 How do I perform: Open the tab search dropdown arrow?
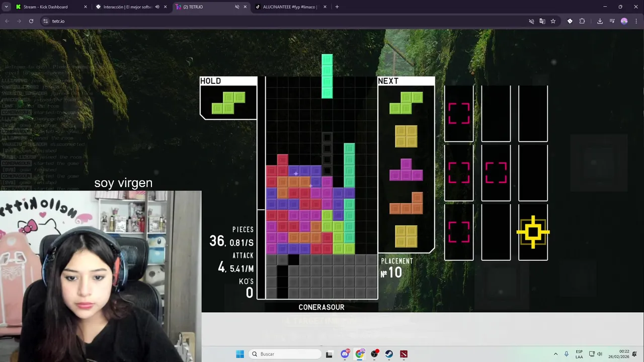click(x=6, y=7)
